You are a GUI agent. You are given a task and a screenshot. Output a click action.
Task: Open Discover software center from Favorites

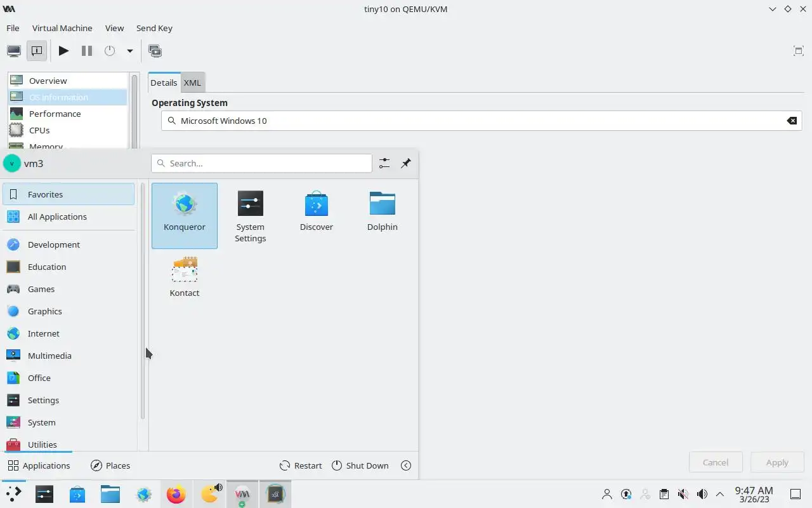316,215
